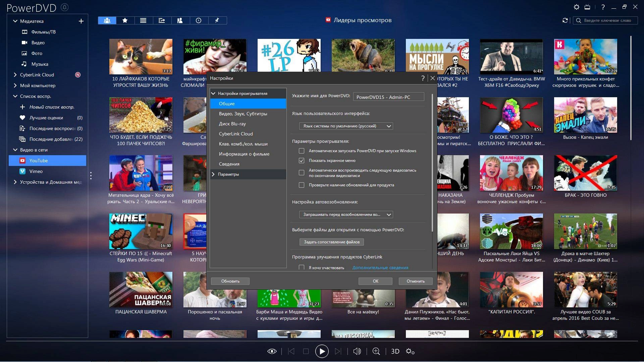
Task: Open the list view tab icon
Action: (x=143, y=20)
